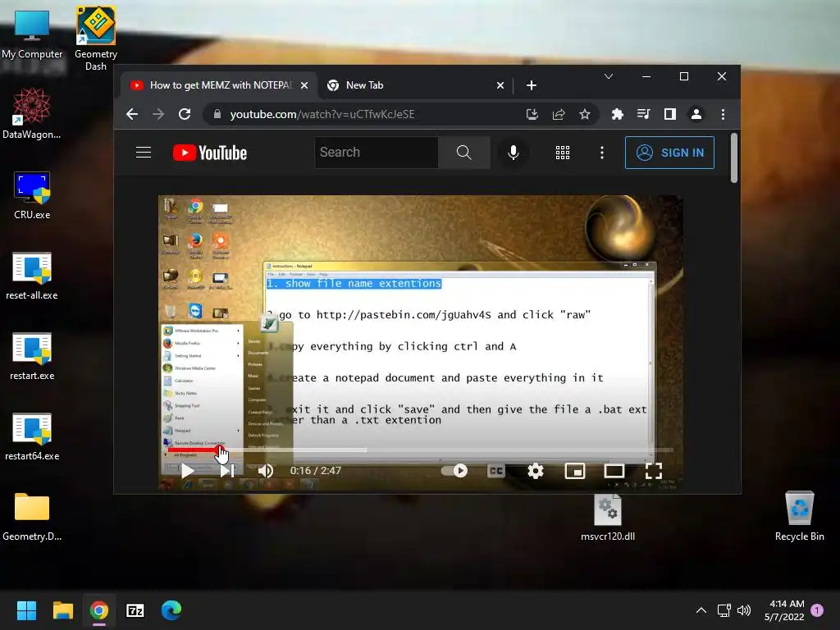Launch Microsoft Edge from taskbar

click(x=171, y=610)
